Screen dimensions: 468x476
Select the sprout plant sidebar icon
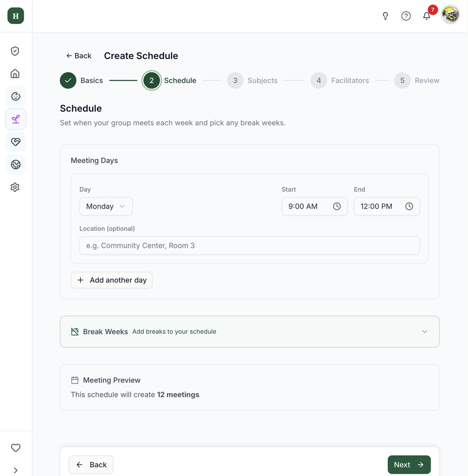pyautogui.click(x=16, y=119)
